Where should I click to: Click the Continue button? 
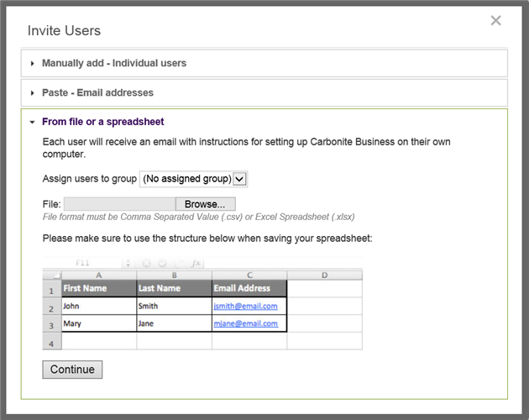point(72,370)
